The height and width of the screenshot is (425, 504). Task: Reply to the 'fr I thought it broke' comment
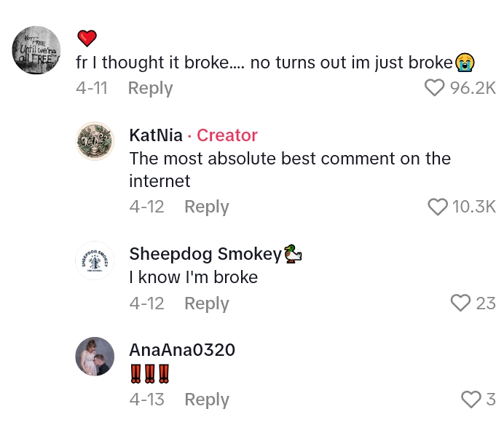(x=150, y=88)
